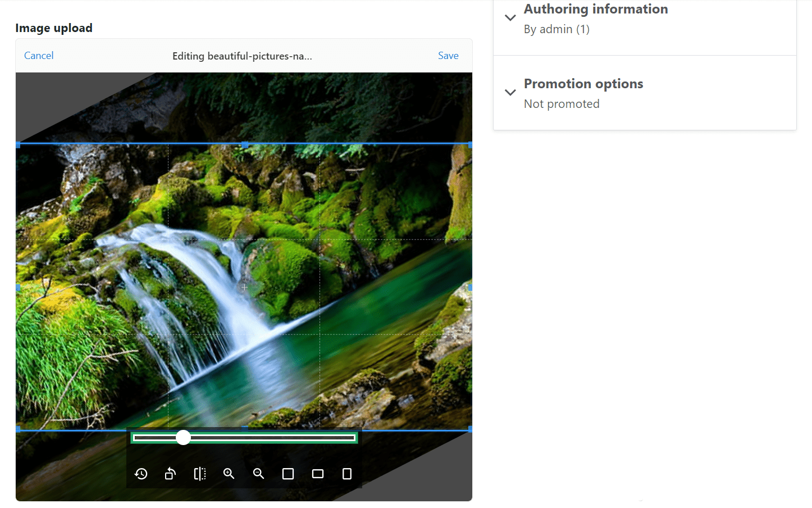The width and height of the screenshot is (812, 508).
Task: Apply the portrait crop ratio
Action: [x=346, y=474]
